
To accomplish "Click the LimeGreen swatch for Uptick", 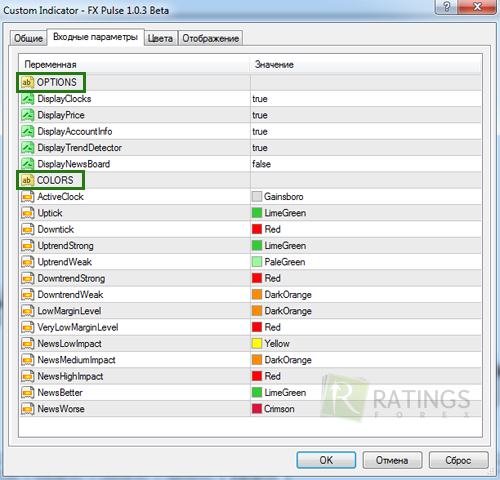I will pos(257,213).
